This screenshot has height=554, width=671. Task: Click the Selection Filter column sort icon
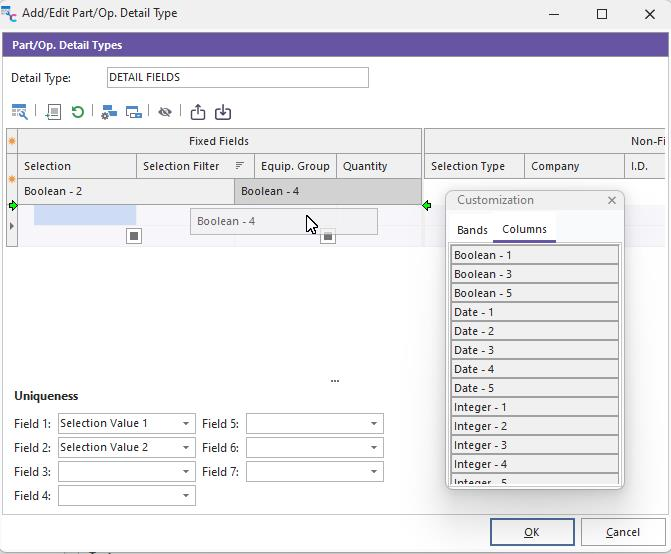point(240,166)
